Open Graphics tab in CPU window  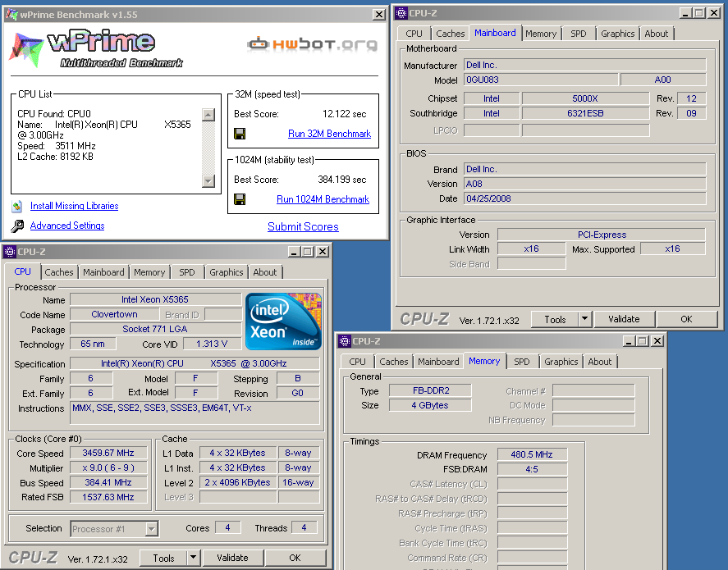pos(226,272)
